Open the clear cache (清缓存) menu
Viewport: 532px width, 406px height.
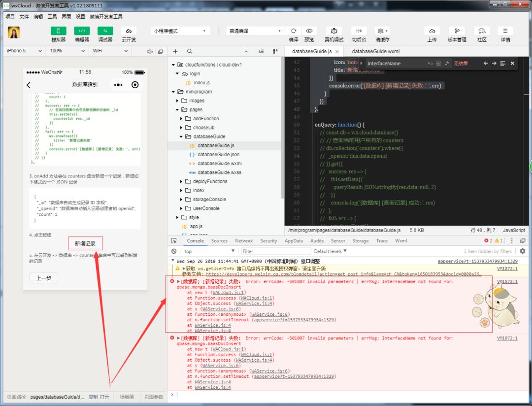[382, 31]
